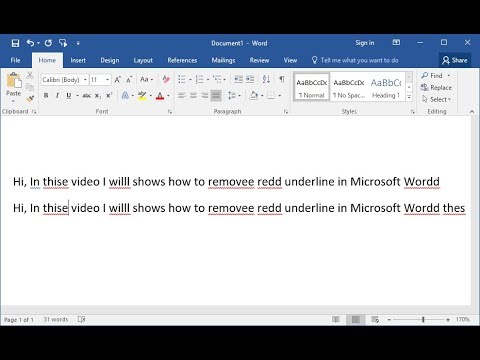Click Find in the Editing group
The height and width of the screenshot is (360, 480).
tap(436, 76)
